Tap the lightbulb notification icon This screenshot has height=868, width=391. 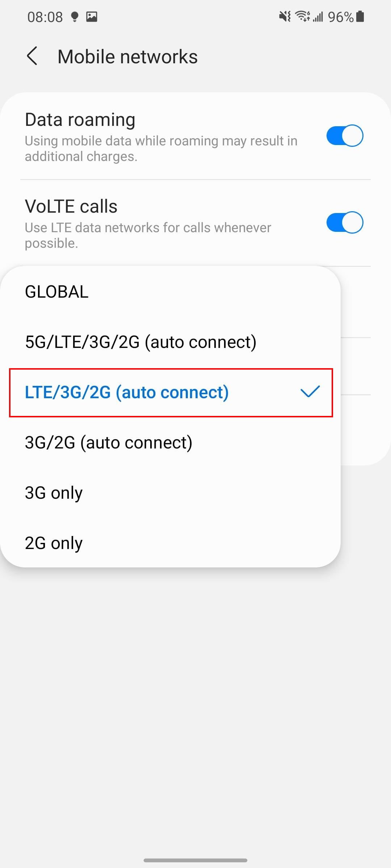click(x=75, y=17)
